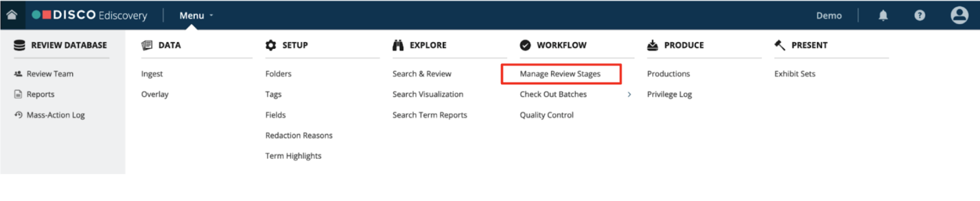This screenshot has height=201, width=980.
Task: Click the DISCO Ediscovery logo
Action: pyautogui.click(x=90, y=15)
